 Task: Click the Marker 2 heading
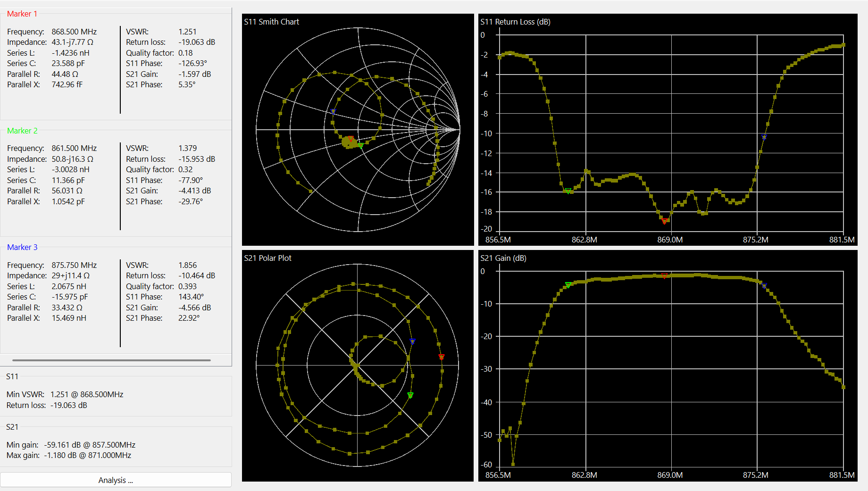pos(22,131)
